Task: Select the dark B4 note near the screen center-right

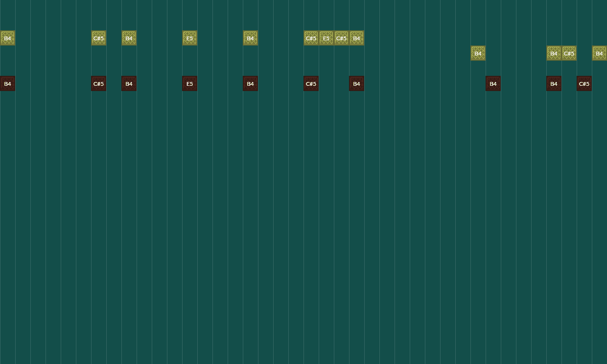Action: [493, 83]
